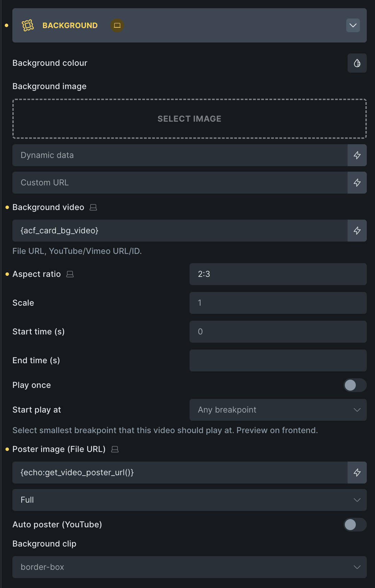Click bolt icon next to Poster image URL field
This screenshot has width=375, height=588.
357,473
